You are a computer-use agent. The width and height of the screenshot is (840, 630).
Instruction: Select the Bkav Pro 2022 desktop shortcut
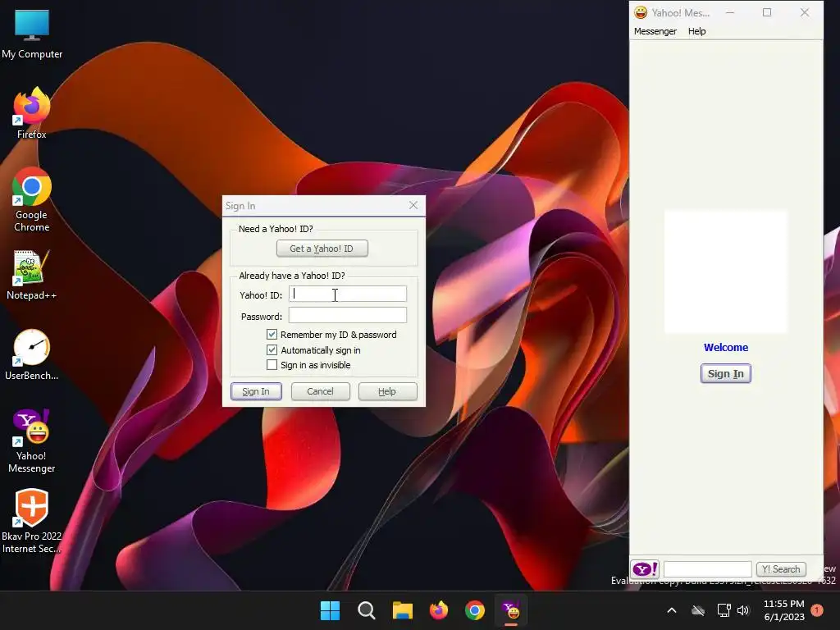point(32,521)
